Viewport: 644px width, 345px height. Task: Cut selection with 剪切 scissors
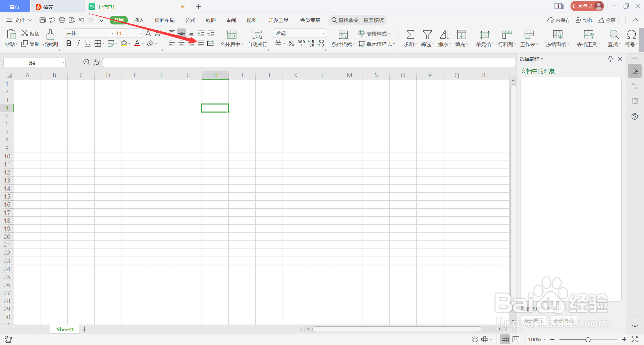coord(31,33)
